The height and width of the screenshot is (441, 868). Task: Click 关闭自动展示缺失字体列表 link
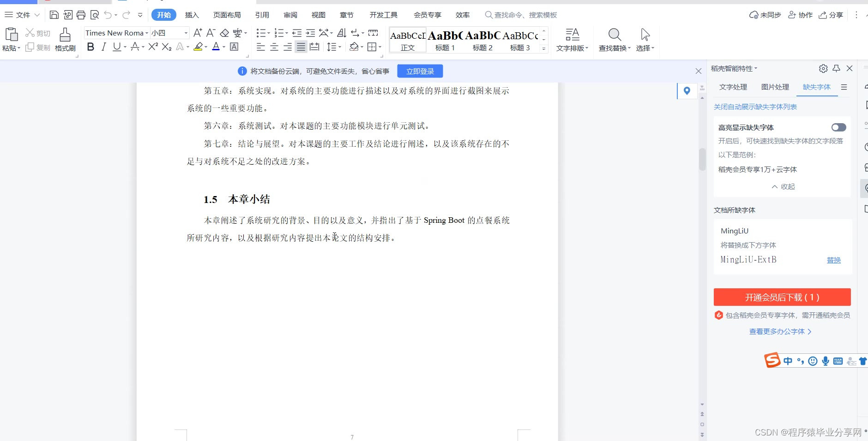[x=755, y=107]
